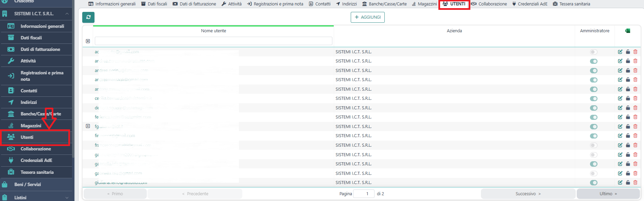This screenshot has width=644, height=201.
Task: Click the Pagina number field
Action: tap(364, 194)
